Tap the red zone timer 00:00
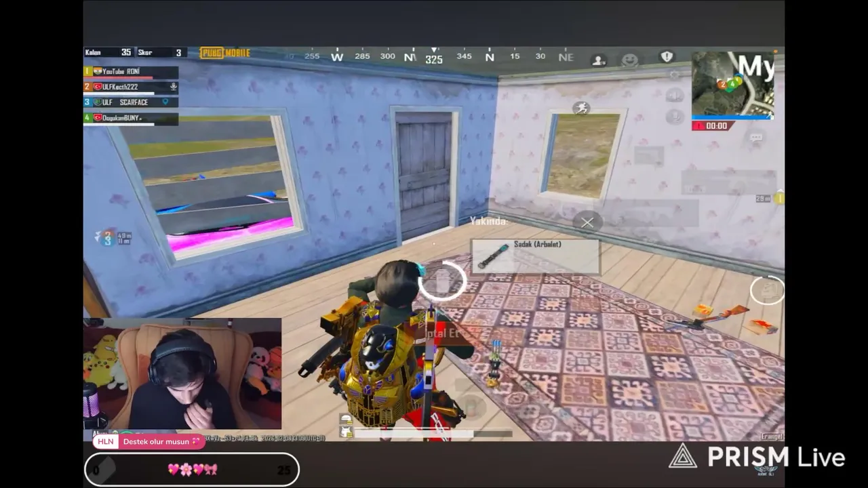The width and height of the screenshot is (868, 488). (x=713, y=125)
